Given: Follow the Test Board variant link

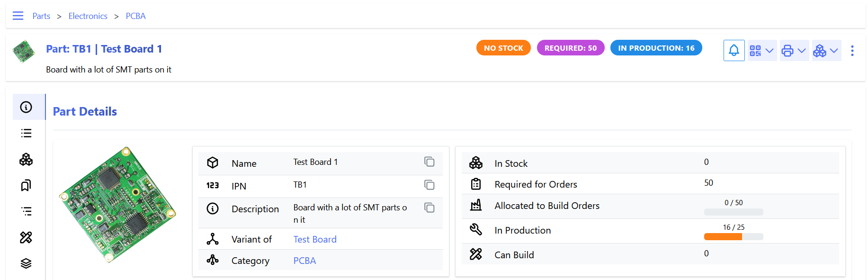Looking at the screenshot, I should [314, 239].
